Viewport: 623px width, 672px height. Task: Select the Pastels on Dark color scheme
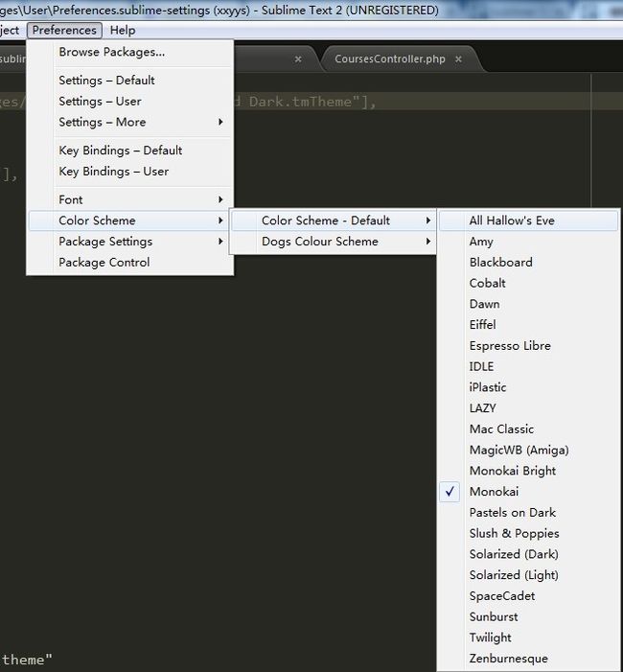point(529,513)
